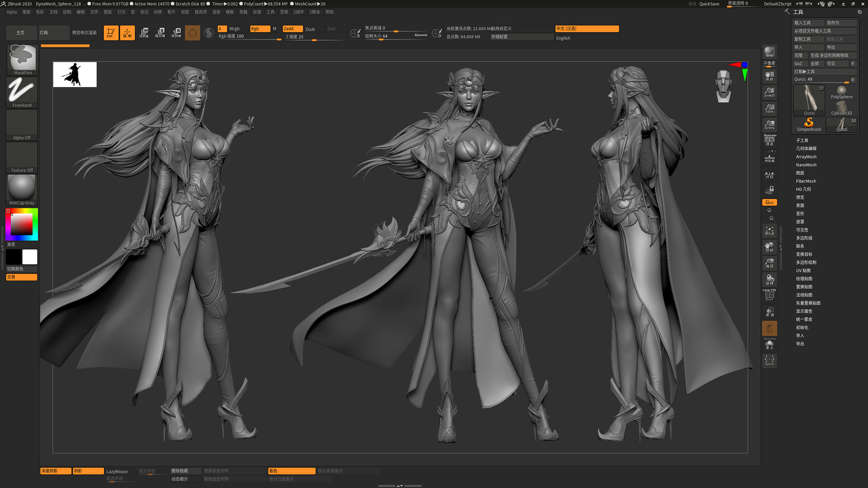868x488 pixels.
Task: Open the MatCap Gray material picker
Action: 22,189
